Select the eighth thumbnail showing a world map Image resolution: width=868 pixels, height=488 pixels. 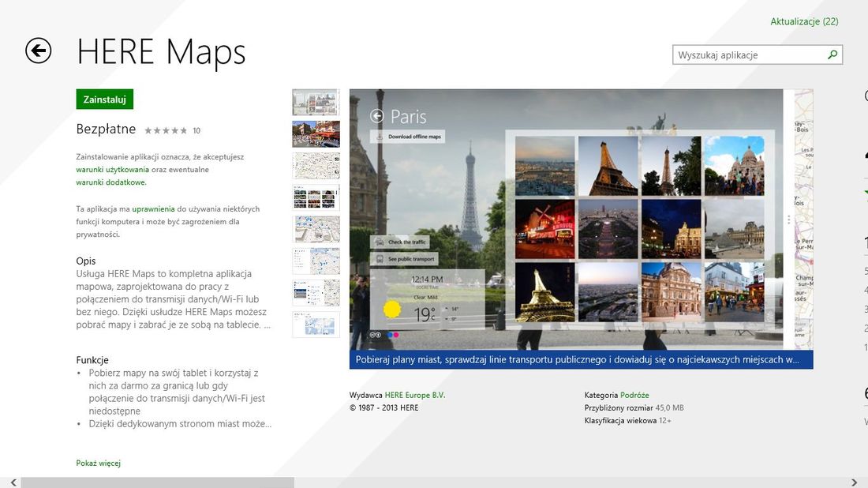click(316, 325)
